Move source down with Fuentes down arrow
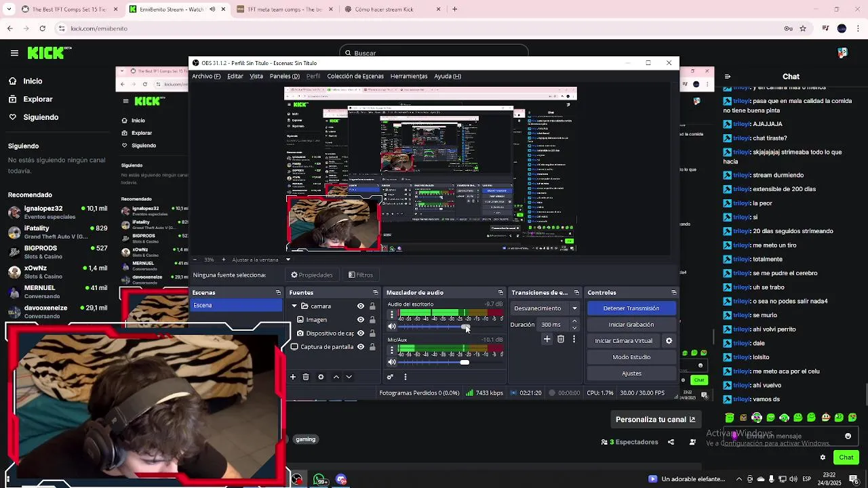Screen dimensions: 868x488 [x=349, y=377]
